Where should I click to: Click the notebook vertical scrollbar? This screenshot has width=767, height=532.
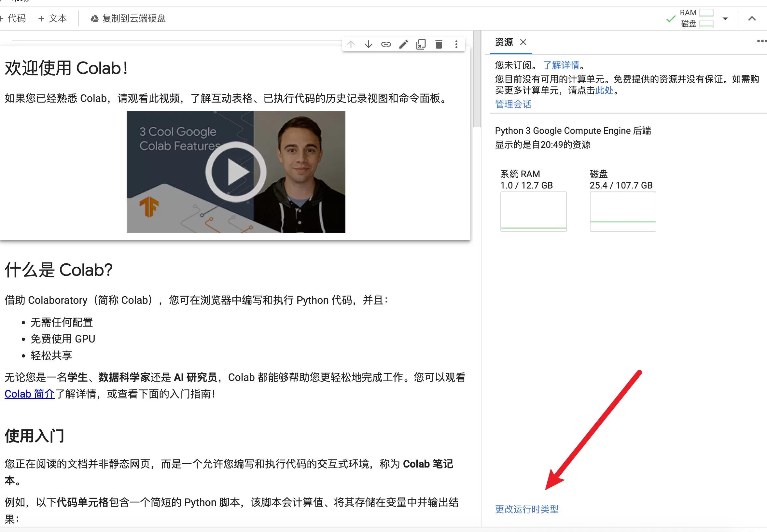click(x=477, y=79)
